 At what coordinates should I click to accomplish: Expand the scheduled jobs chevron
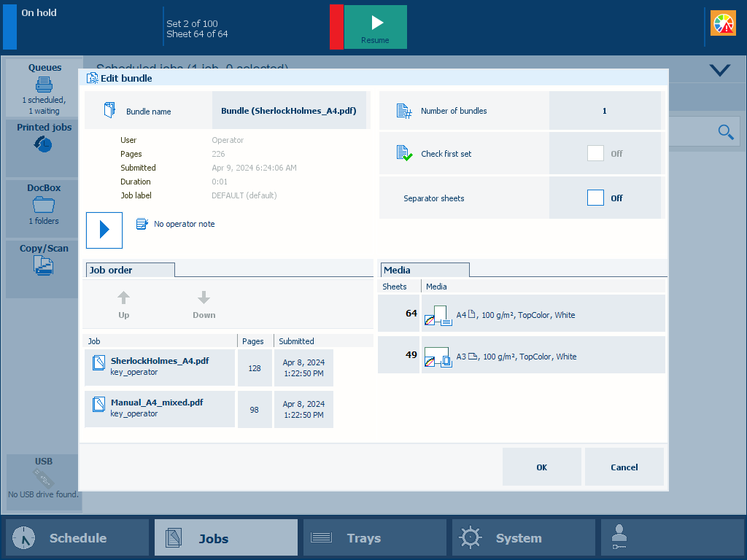(x=719, y=70)
